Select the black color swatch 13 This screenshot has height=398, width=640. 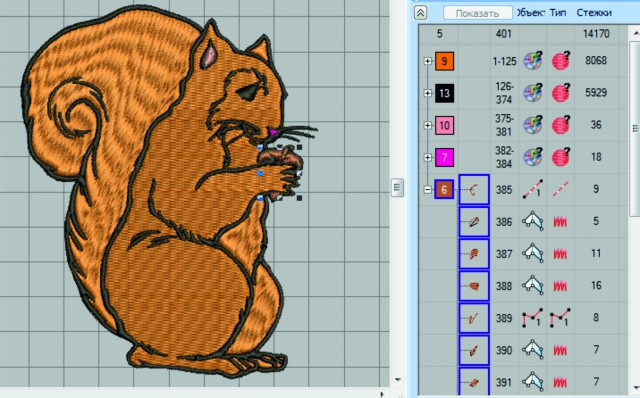click(444, 93)
